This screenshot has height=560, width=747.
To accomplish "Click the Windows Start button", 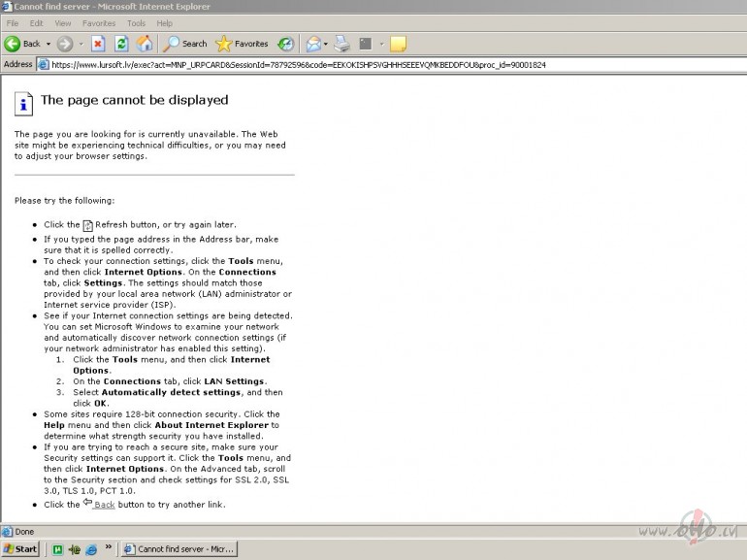I will (x=20, y=549).
